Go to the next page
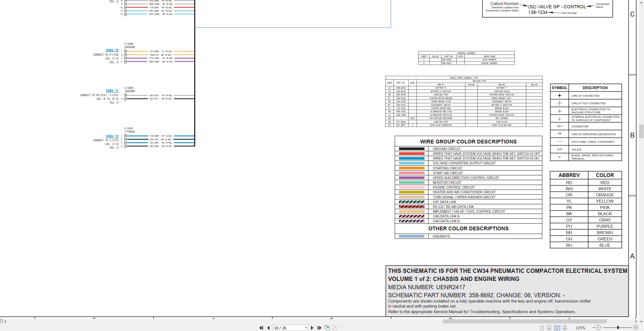This screenshot has width=644, height=331. [312, 328]
